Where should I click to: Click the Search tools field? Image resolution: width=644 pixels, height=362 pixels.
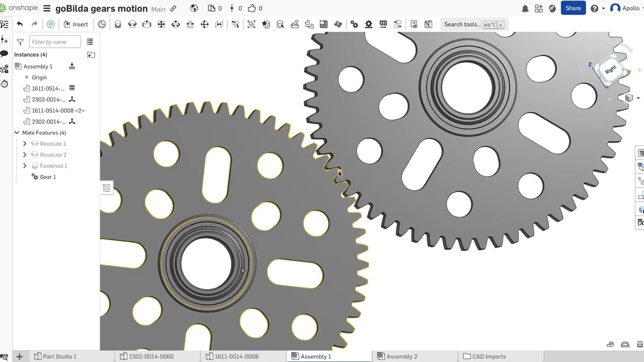(473, 24)
